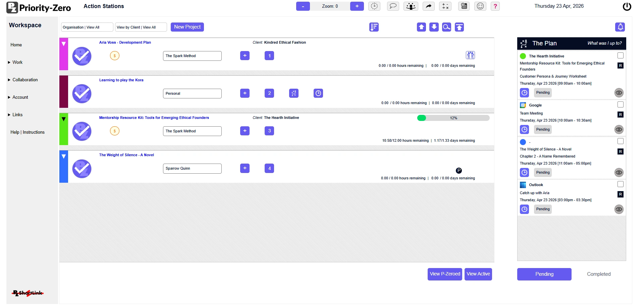Tick the Hearth Initiative plan item checkbox
The width and height of the screenshot is (644, 306).
[x=621, y=55]
